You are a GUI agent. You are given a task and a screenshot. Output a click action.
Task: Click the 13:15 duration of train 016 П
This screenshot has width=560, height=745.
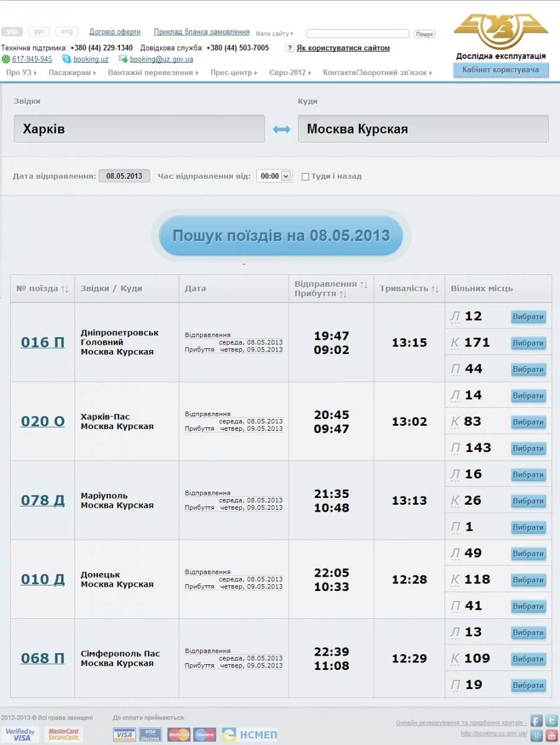coord(409,342)
